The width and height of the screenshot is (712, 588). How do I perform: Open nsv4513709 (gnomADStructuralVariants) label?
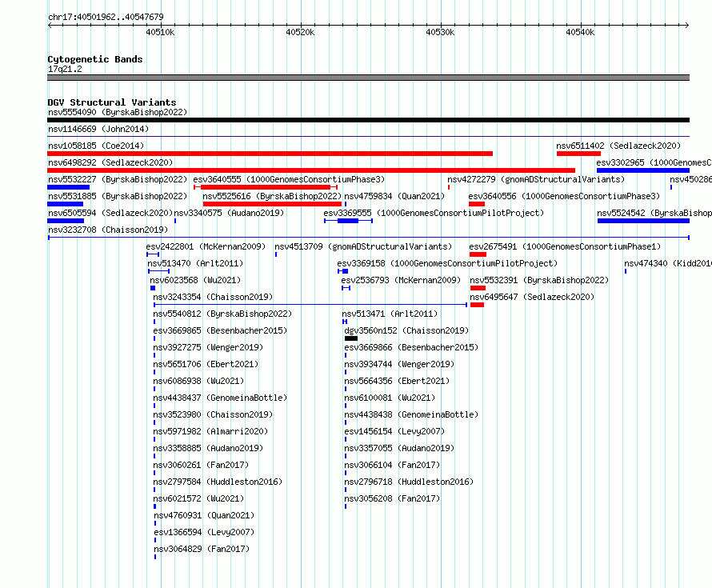click(363, 246)
